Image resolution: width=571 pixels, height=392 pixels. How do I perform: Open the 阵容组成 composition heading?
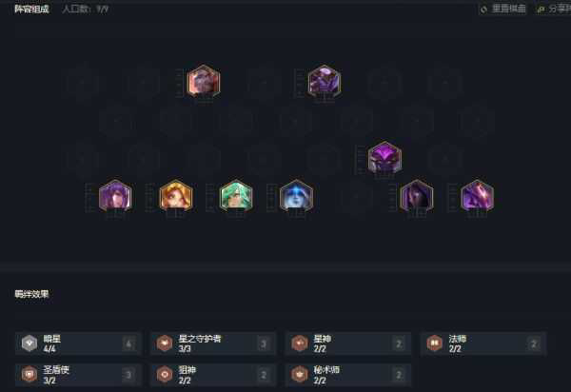tap(31, 10)
